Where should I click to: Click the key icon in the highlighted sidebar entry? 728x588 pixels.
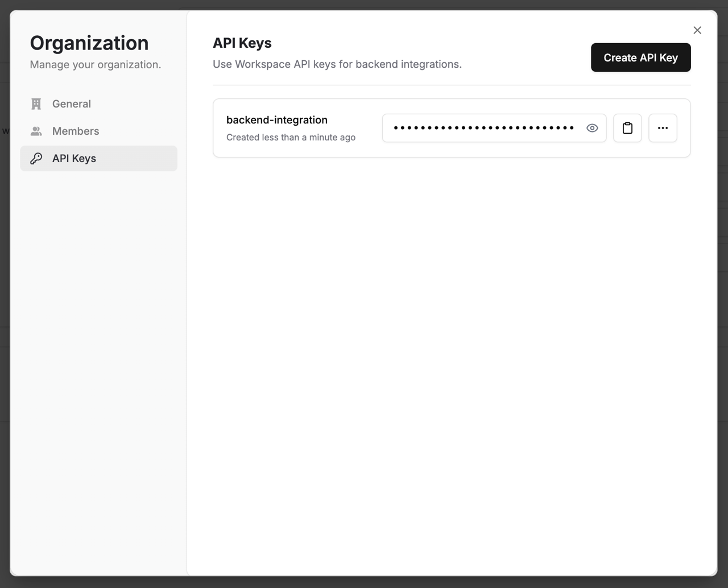click(x=36, y=158)
